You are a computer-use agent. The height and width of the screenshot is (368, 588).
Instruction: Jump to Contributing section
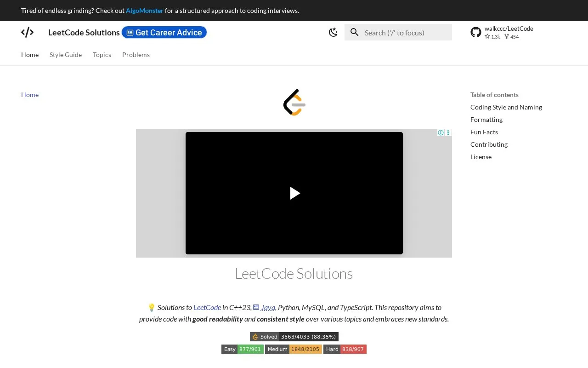coord(489,144)
